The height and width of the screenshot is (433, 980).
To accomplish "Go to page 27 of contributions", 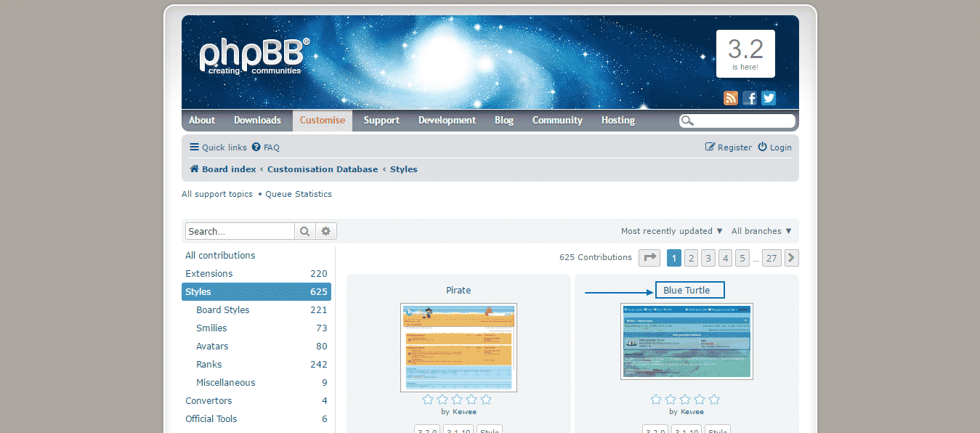I will pyautogui.click(x=771, y=257).
